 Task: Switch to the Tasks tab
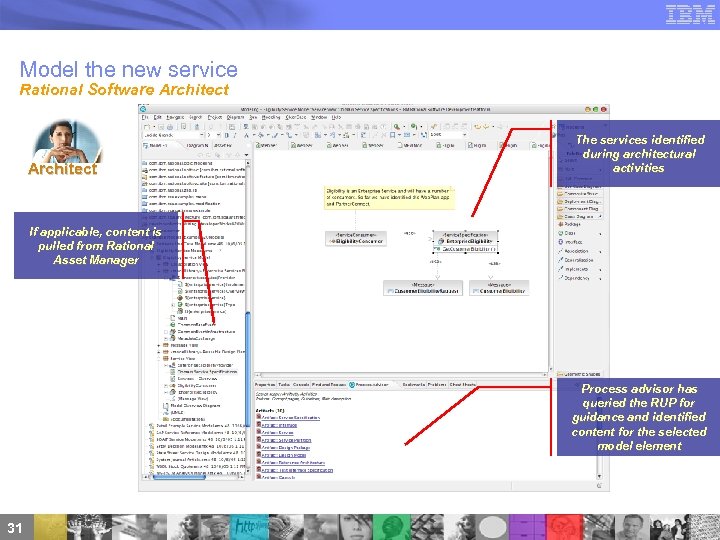[x=284, y=385]
